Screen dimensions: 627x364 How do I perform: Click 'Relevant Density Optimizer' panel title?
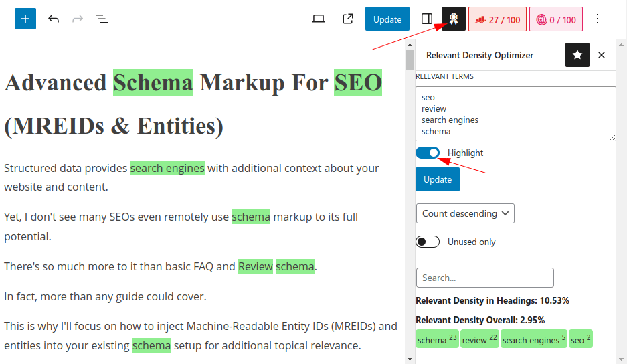(x=480, y=55)
